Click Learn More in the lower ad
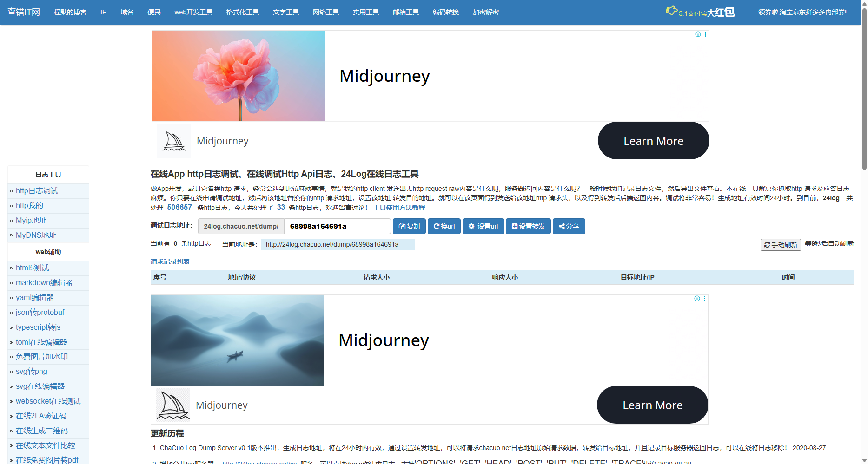Screen dimensions: 868x464 tap(652, 405)
